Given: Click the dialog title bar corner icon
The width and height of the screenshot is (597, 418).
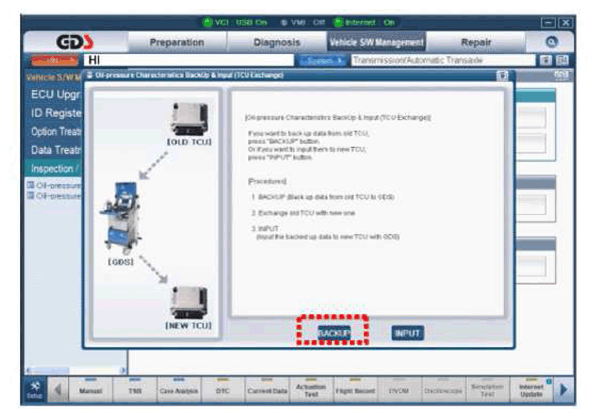Looking at the screenshot, I should 502,75.
